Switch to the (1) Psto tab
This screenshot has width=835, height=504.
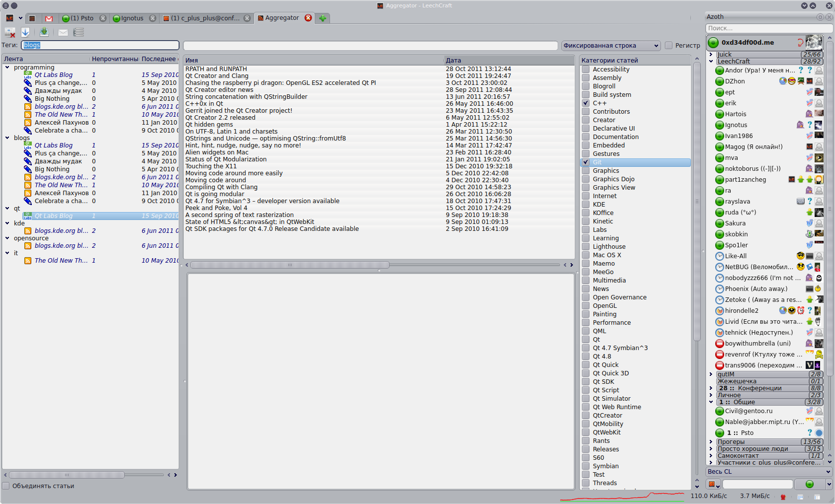(83, 18)
